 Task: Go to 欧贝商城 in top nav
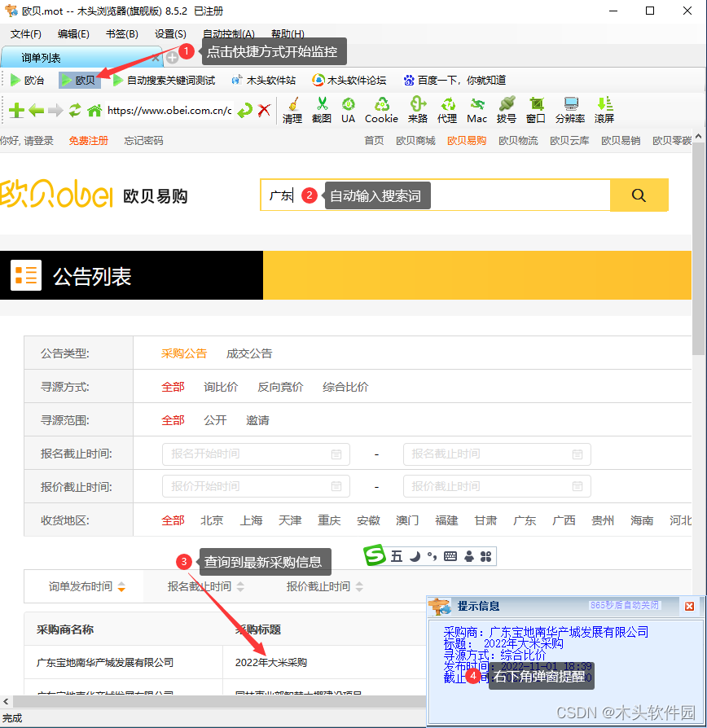415,141
